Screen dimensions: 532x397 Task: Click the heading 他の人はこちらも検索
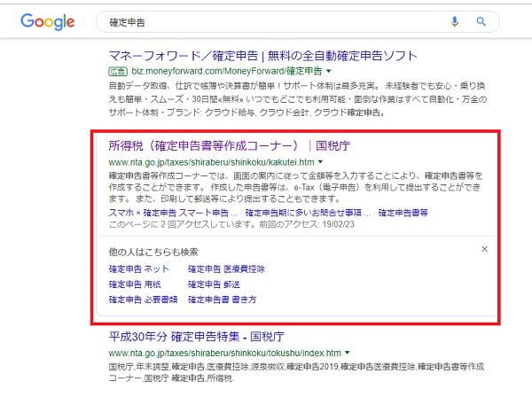(153, 253)
